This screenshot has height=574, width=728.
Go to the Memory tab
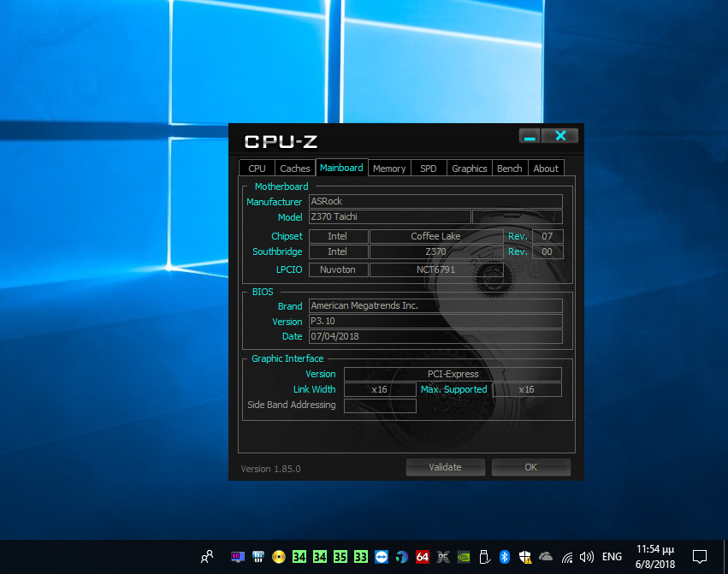click(389, 169)
